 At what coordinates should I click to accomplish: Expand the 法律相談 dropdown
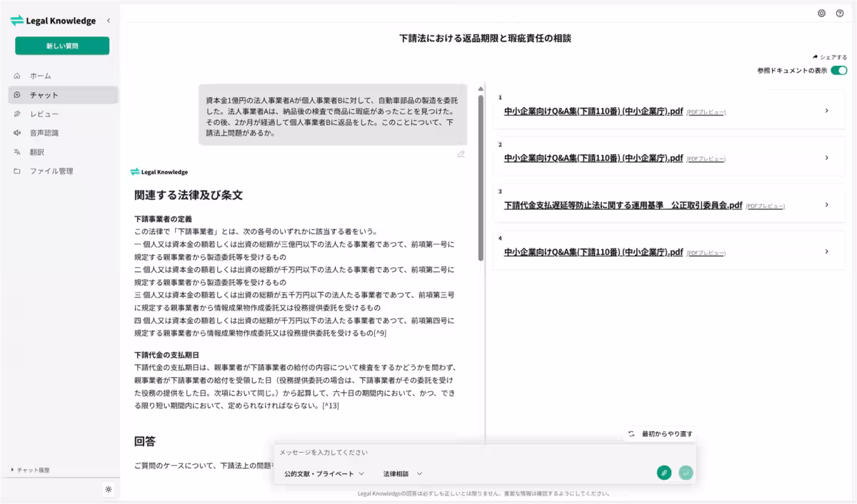click(x=401, y=473)
